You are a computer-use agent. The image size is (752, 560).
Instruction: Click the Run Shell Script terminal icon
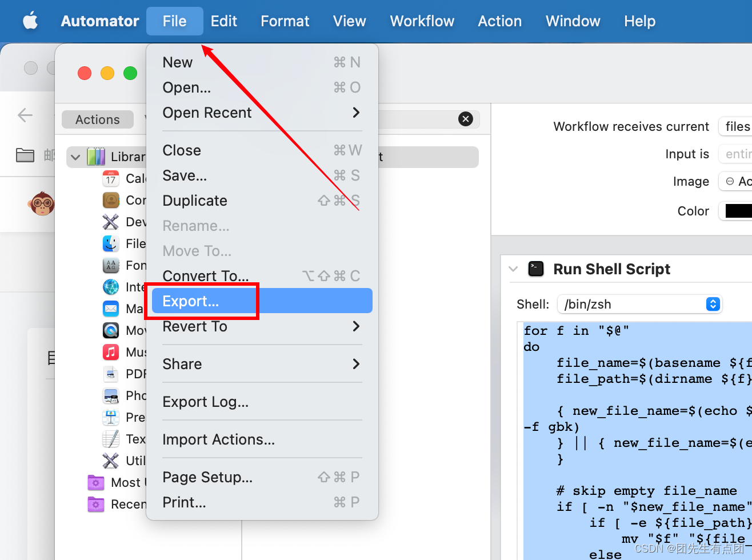536,269
